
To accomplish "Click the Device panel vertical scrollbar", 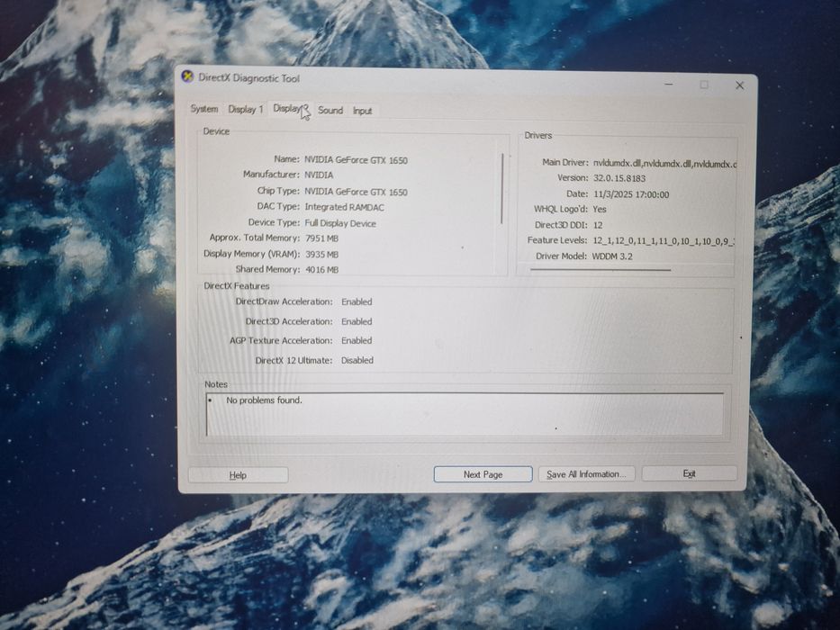I will (502, 189).
